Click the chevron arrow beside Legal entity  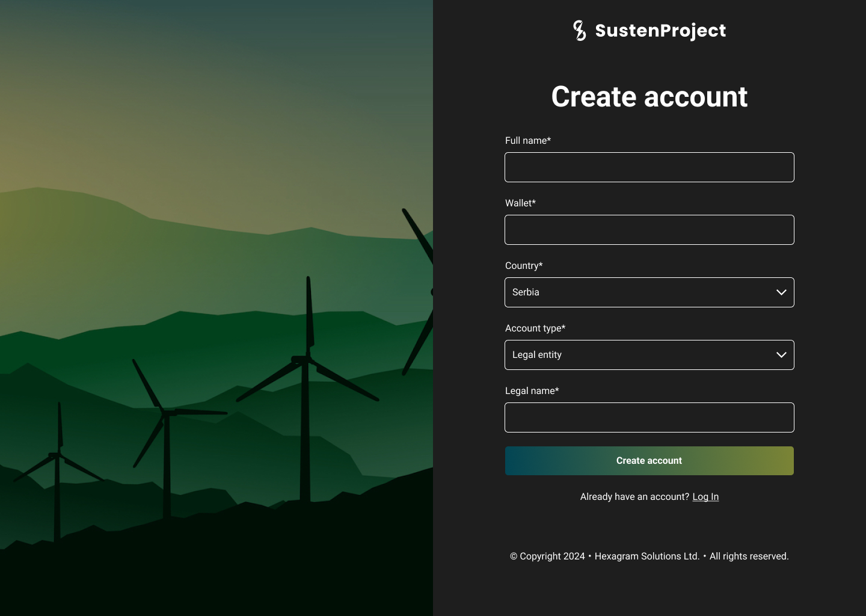click(781, 355)
